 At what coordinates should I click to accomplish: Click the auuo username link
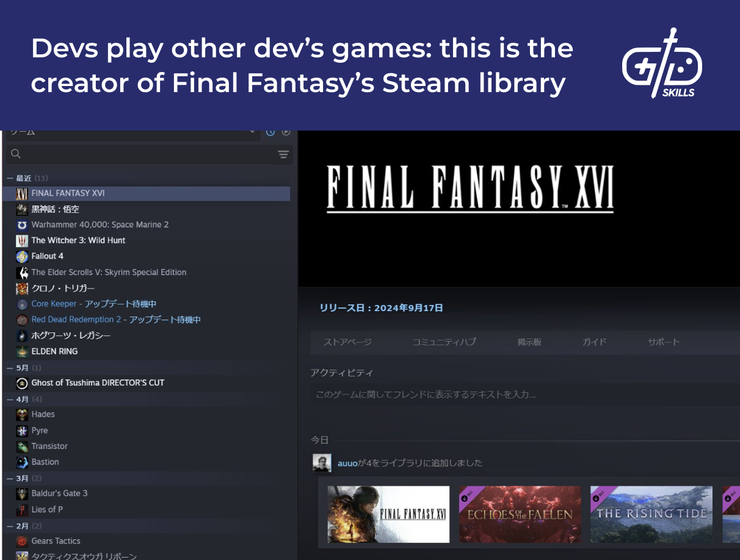(347, 463)
